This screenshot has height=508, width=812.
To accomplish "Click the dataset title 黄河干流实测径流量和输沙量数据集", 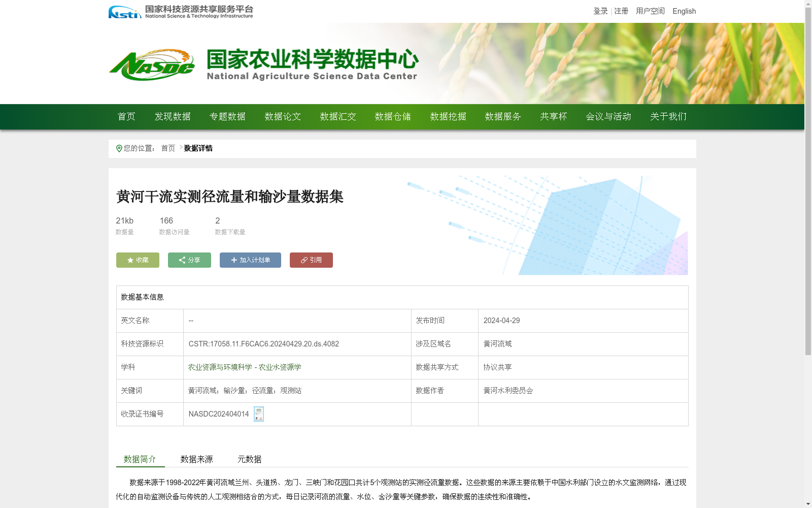I will (230, 197).
